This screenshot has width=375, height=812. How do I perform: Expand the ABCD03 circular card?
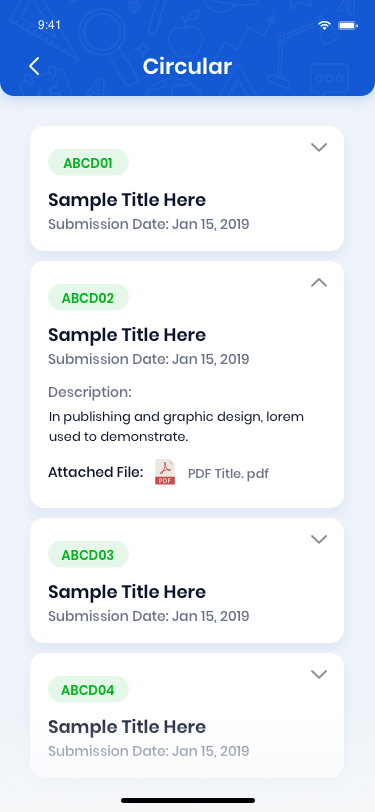coord(319,539)
